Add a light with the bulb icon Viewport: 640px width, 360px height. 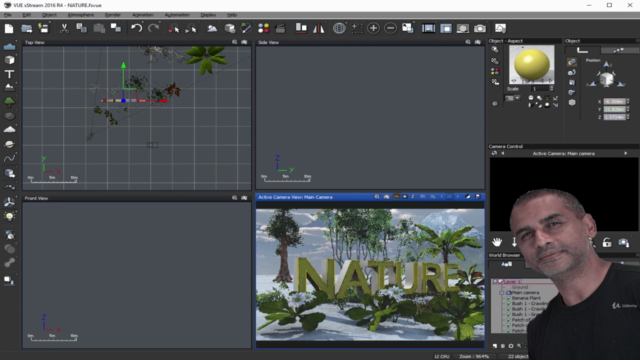tap(9, 216)
